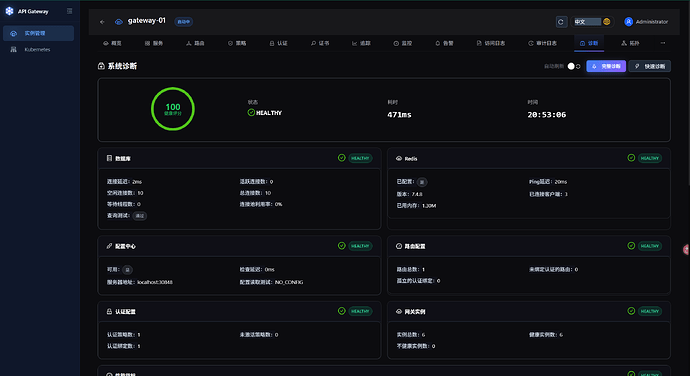
Task: Click the HEALTHY badge in Redis card
Action: point(650,158)
